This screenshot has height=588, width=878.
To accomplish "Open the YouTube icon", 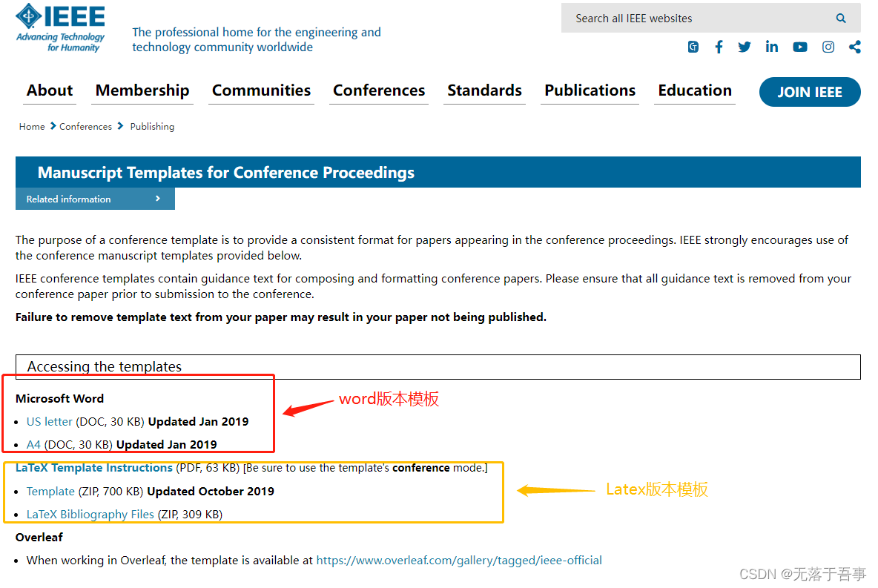I will [x=800, y=47].
